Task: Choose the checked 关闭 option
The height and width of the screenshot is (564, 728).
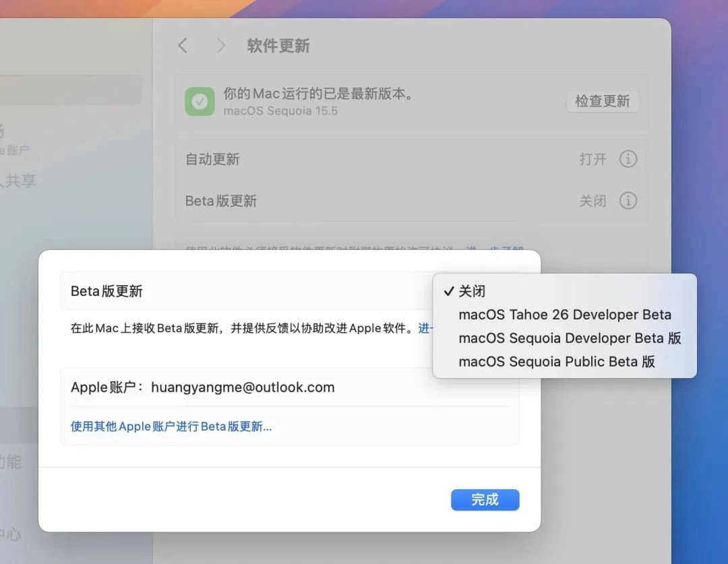Action: tap(473, 291)
